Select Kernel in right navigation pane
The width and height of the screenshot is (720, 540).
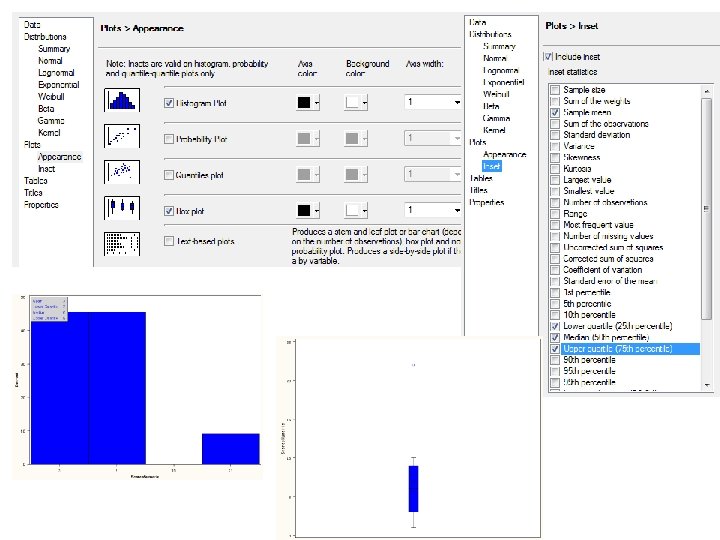(494, 130)
